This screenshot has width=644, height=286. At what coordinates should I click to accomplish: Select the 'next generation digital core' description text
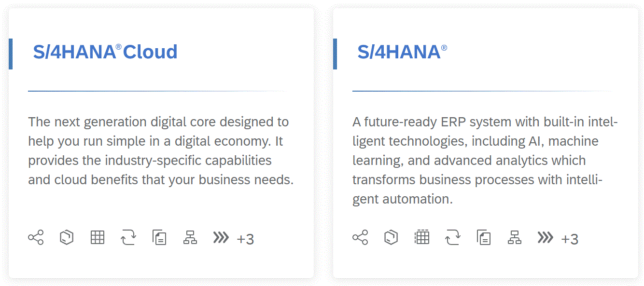pos(161,151)
